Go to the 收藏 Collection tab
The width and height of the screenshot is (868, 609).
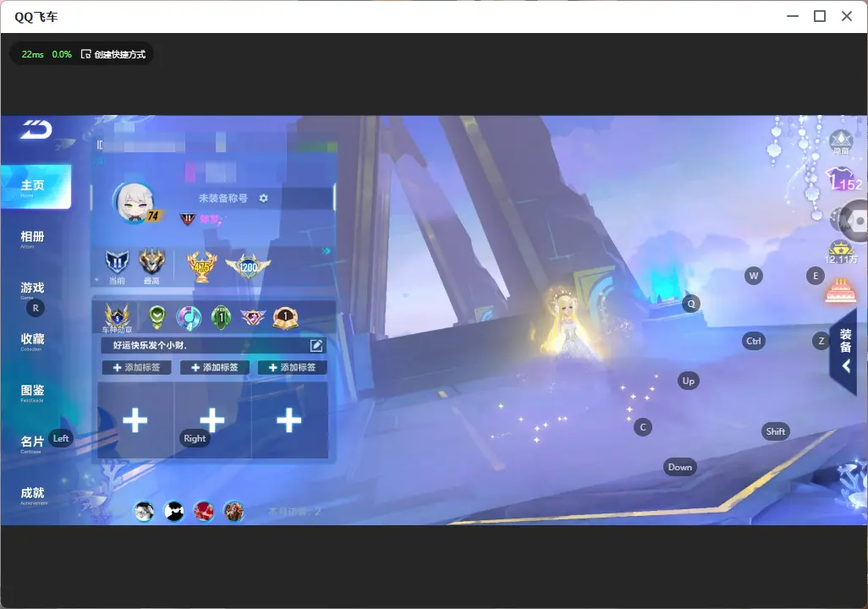tap(32, 341)
